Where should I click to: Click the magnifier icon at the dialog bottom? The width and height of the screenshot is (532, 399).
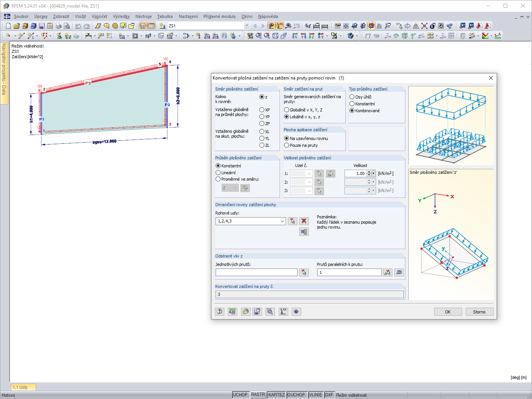pos(270,312)
